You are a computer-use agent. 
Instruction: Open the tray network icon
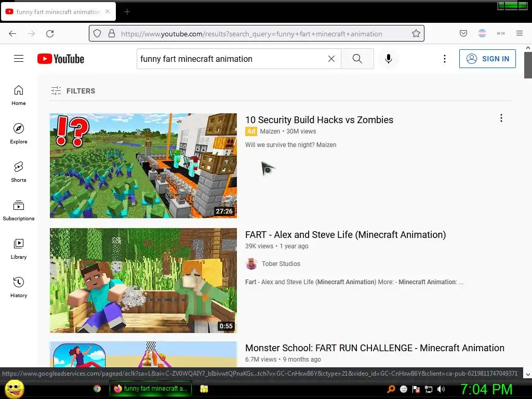(x=429, y=389)
